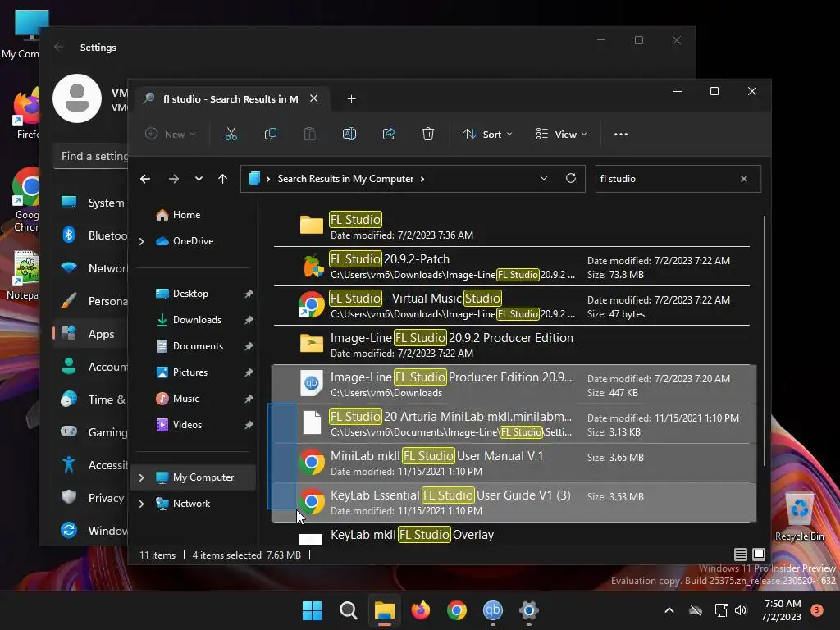The height and width of the screenshot is (630, 840).
Task: Select the FL Studio 20 Arturia MiniLab file
Action: (514, 424)
